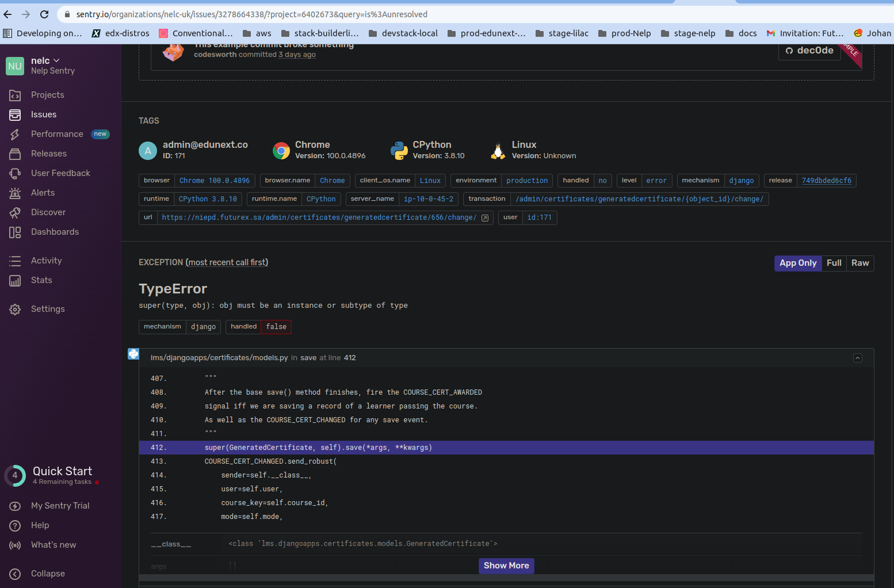Click the Releases icon in sidebar
Screen dimensions: 894x588
pos(15,154)
